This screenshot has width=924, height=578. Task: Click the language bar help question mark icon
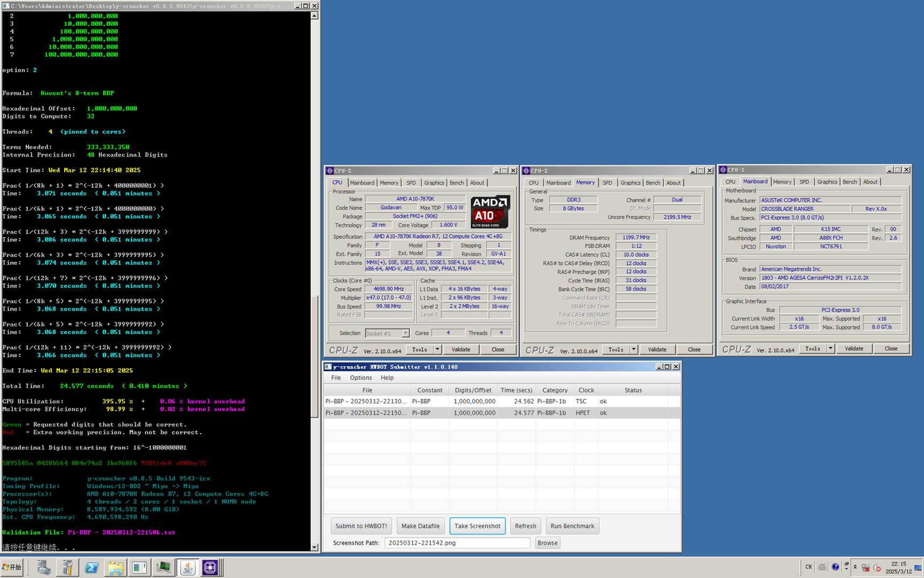[835, 567]
